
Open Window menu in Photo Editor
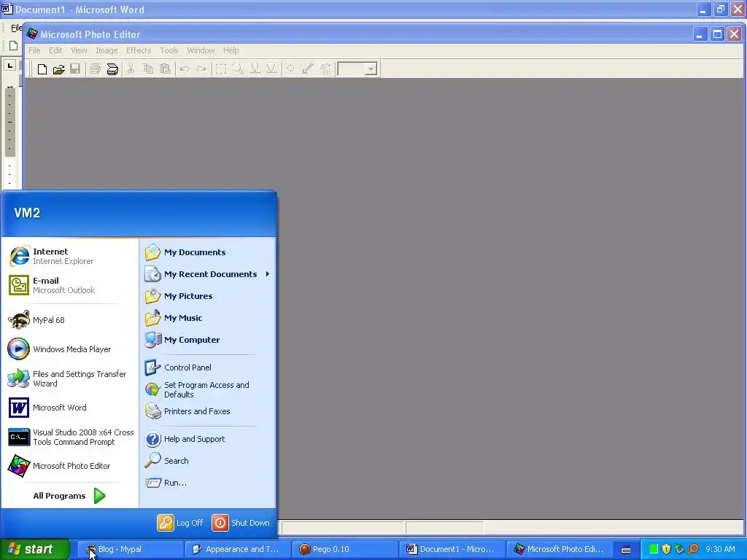click(x=201, y=50)
